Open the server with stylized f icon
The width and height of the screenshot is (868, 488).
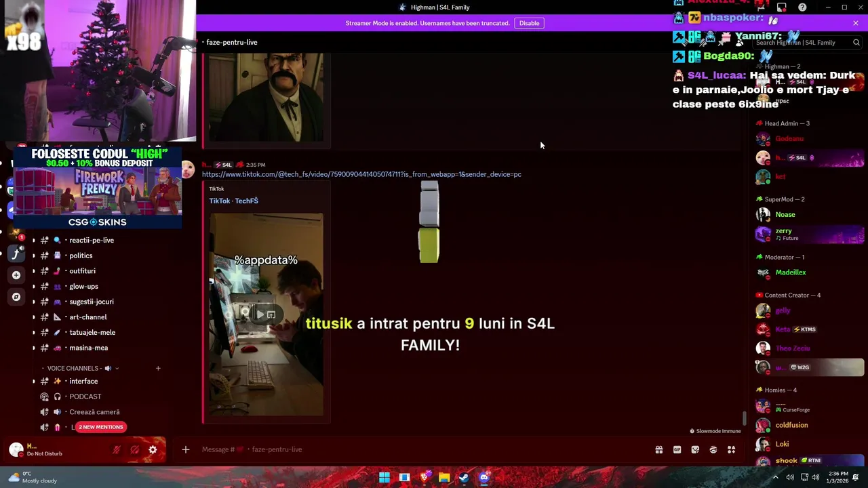[x=16, y=253]
